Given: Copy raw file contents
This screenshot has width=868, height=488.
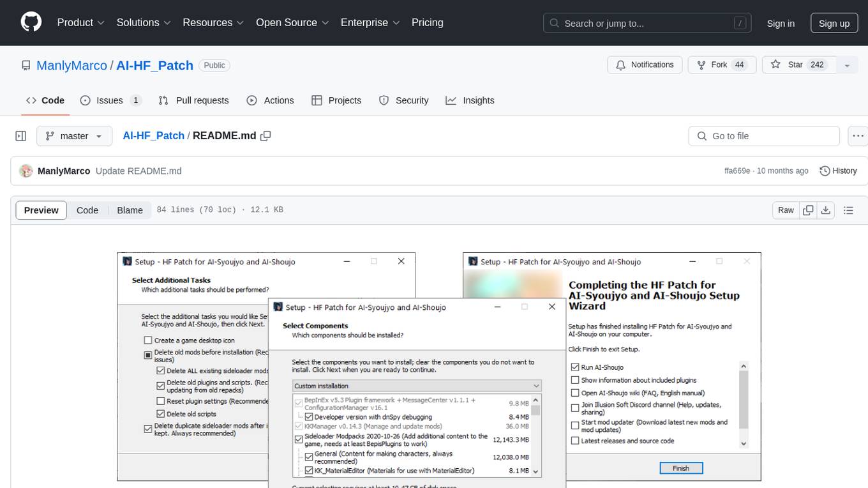Looking at the screenshot, I should pyautogui.click(x=808, y=210).
